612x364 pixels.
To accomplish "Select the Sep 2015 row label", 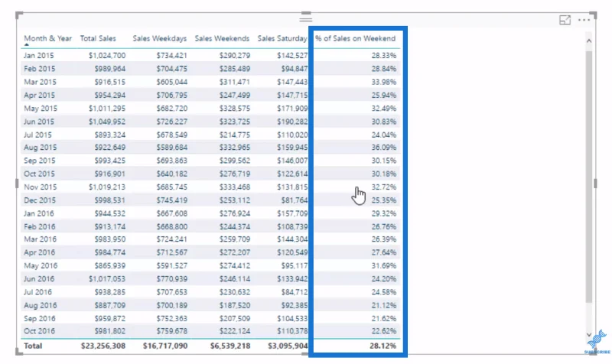I will [x=40, y=161].
